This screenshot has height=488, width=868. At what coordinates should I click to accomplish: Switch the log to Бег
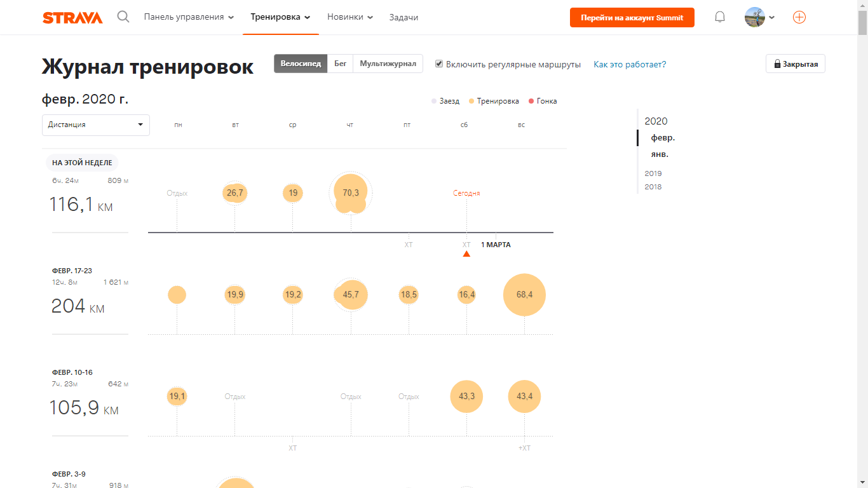point(341,64)
